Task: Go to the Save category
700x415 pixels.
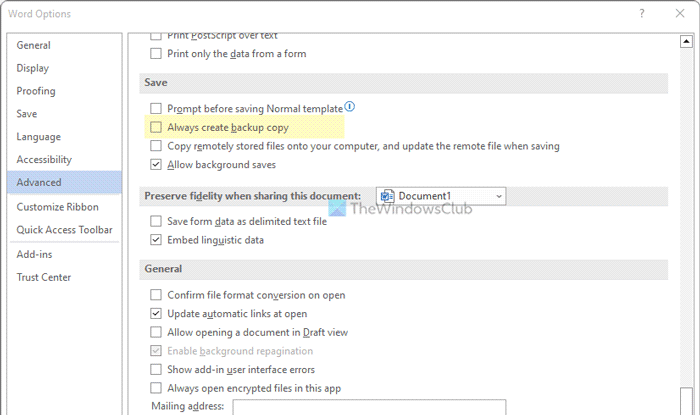Action: coord(64,114)
